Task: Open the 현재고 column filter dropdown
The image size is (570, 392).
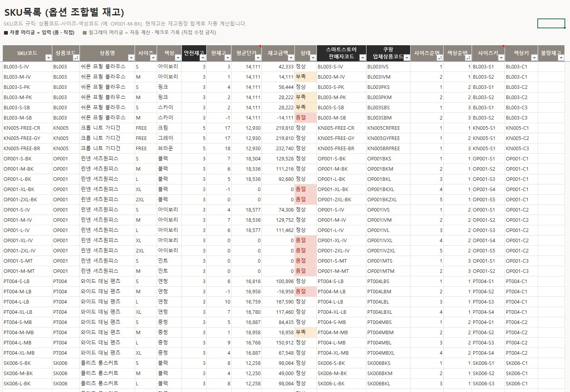Action: [x=228, y=58]
